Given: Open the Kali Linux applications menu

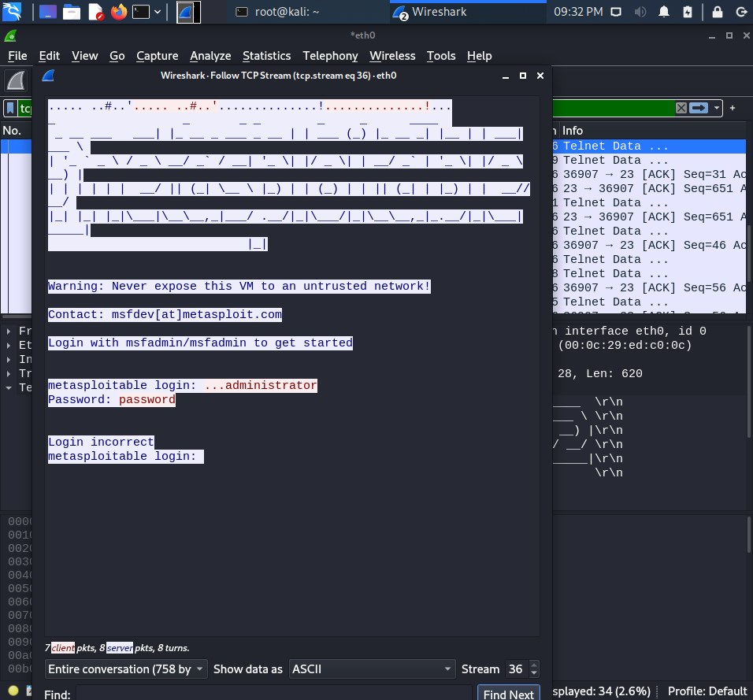Looking at the screenshot, I should click(12, 12).
